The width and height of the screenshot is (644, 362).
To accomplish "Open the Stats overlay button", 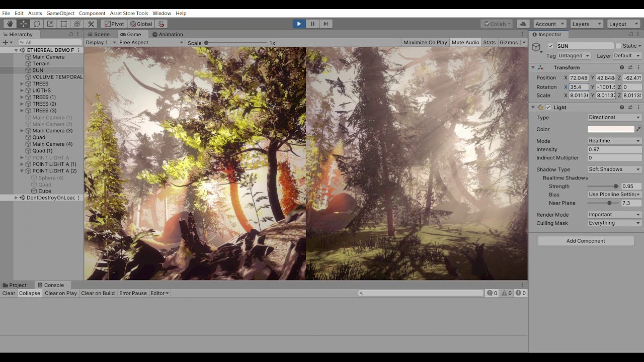I will (x=489, y=43).
